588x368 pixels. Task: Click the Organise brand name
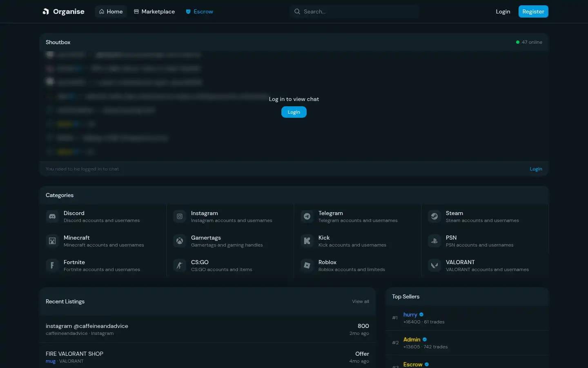tap(69, 11)
